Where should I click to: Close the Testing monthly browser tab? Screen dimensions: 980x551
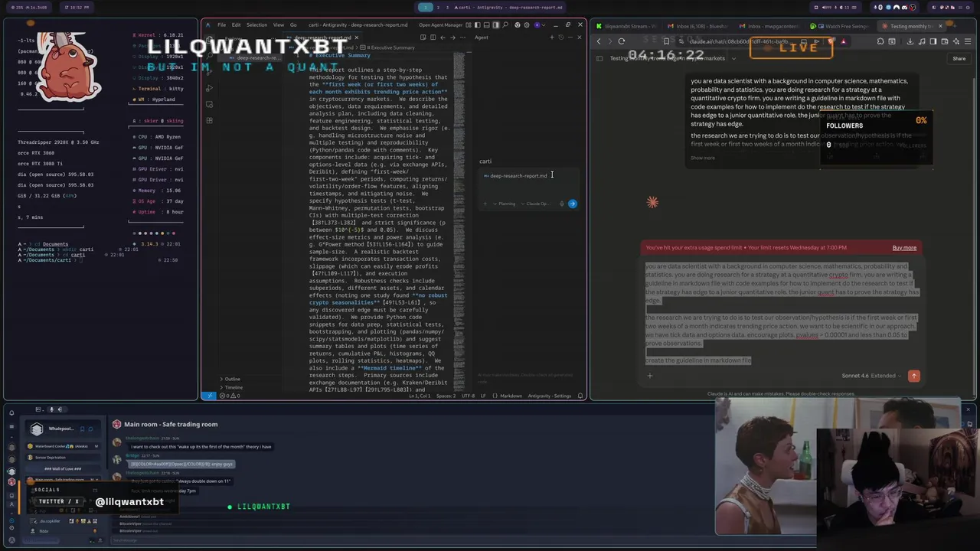pyautogui.click(x=940, y=26)
